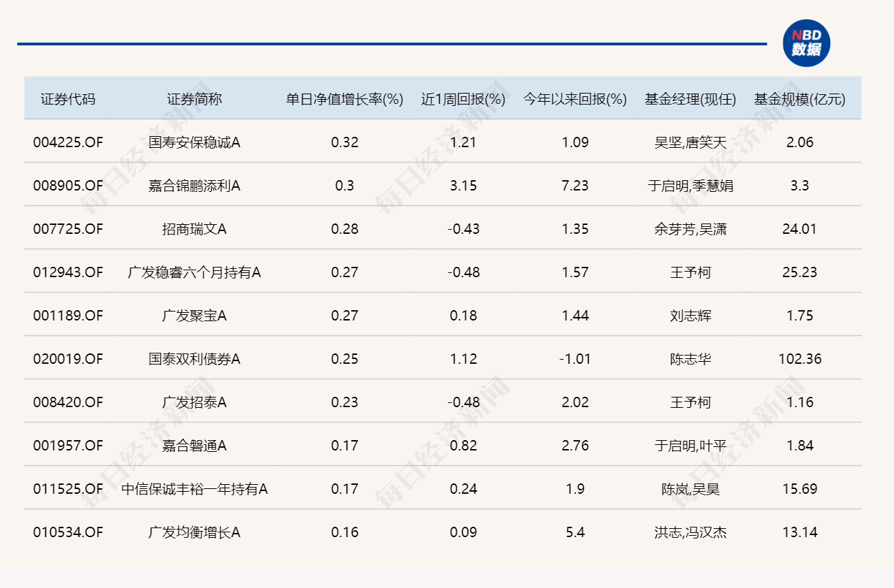The width and height of the screenshot is (894, 588).
Task: Click the NBD数据 logo icon
Action: tap(806, 43)
